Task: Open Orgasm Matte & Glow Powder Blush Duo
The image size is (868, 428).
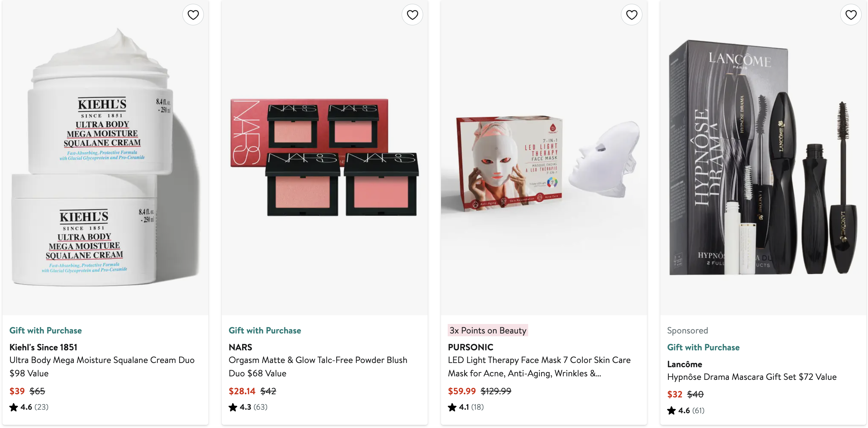Action: [318, 367]
